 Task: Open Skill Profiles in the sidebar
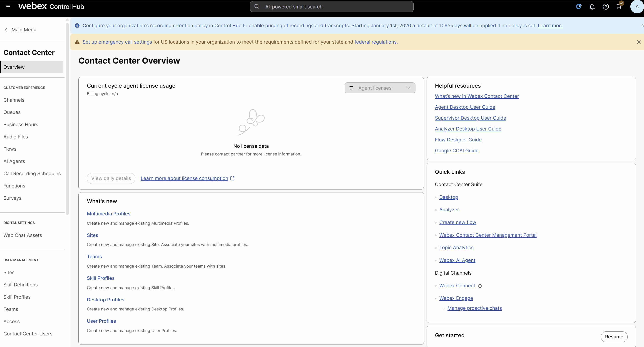click(17, 297)
